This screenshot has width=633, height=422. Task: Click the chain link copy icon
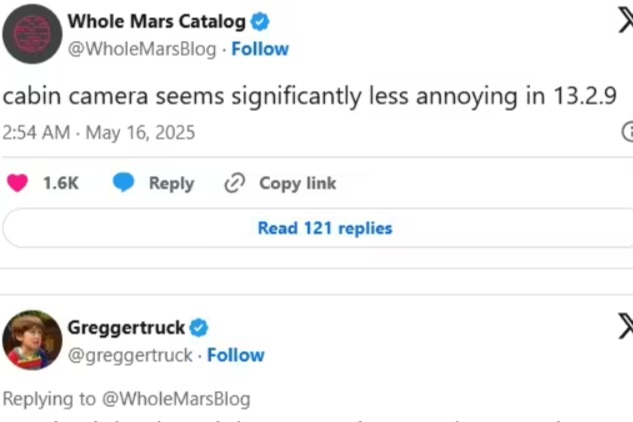point(235,183)
